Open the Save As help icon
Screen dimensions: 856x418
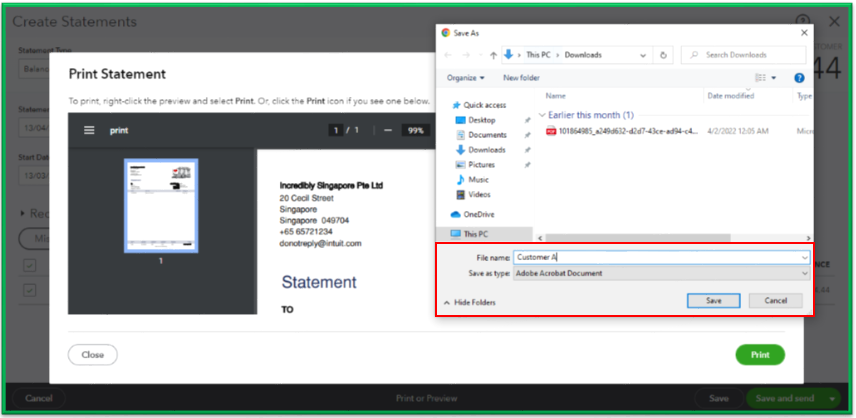coord(799,78)
